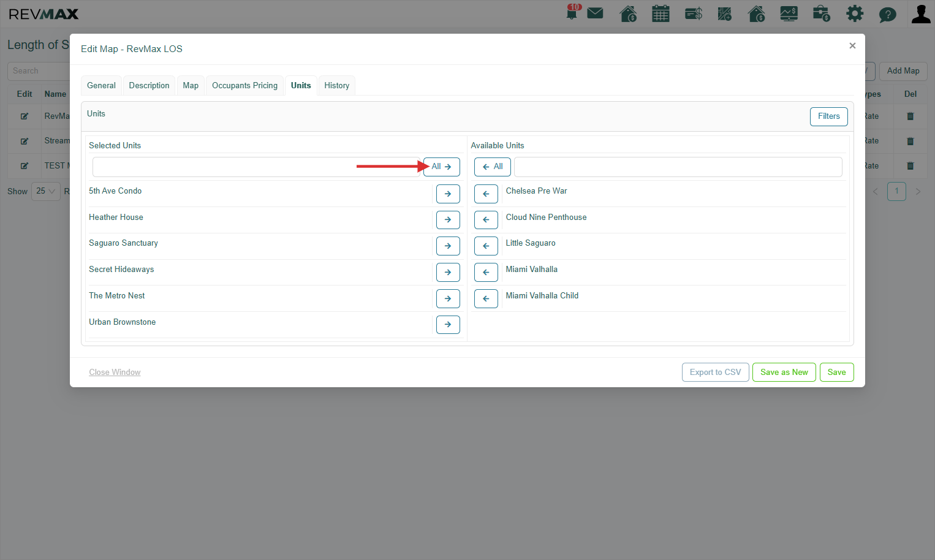
Task: Click the right arrow beside Urban Brownstone
Action: (x=448, y=325)
